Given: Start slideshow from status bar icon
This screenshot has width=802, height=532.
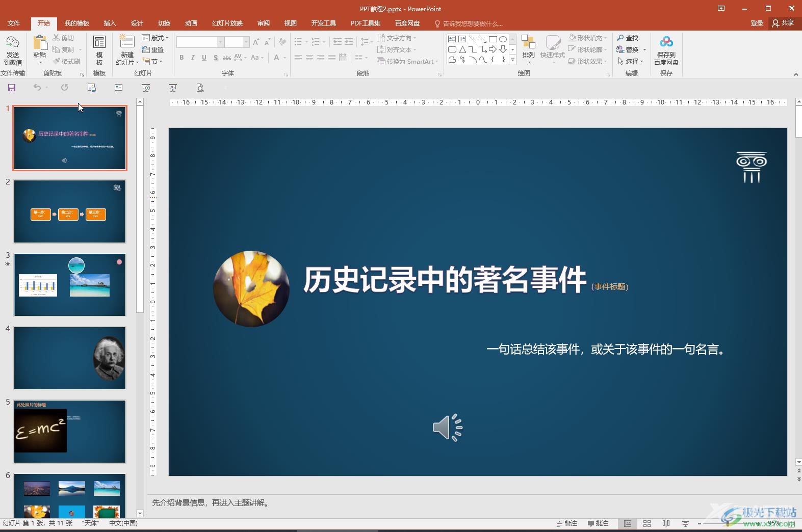Looking at the screenshot, I should (x=685, y=523).
